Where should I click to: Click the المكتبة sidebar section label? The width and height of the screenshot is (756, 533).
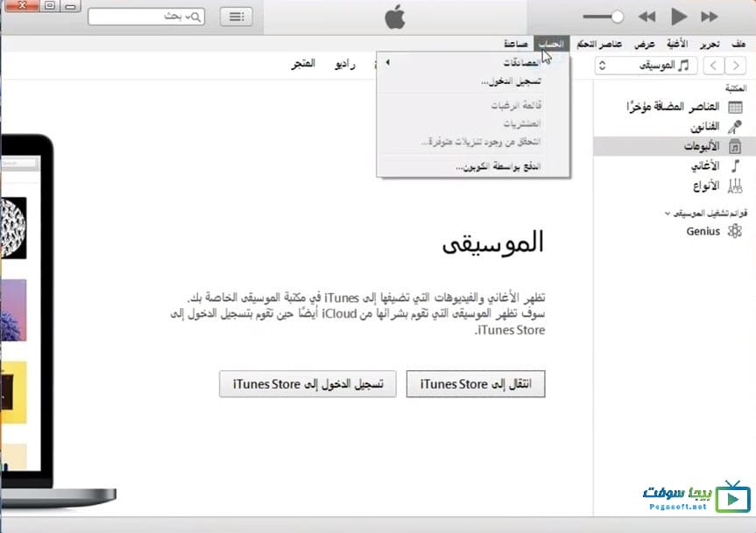pos(736,88)
